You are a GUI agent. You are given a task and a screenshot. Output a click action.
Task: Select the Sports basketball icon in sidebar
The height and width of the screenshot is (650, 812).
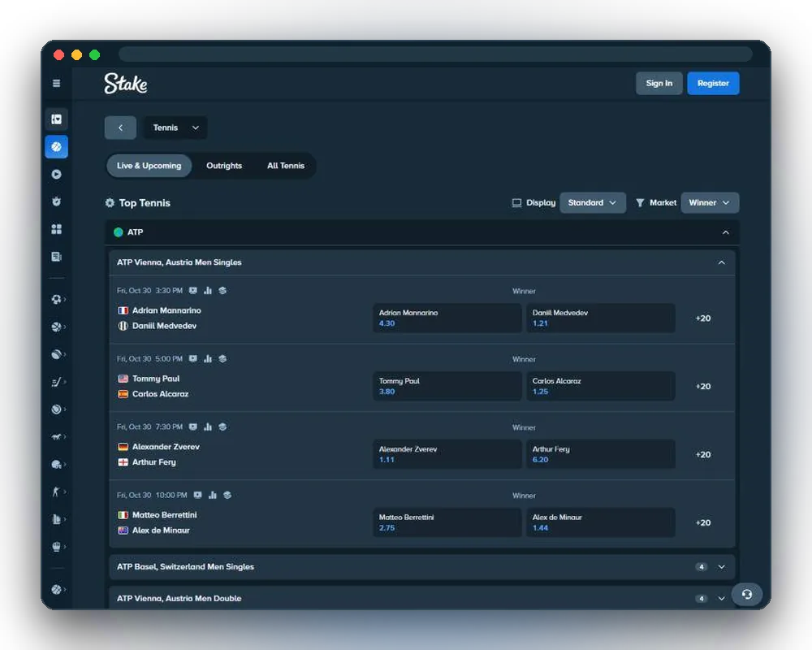[57, 147]
